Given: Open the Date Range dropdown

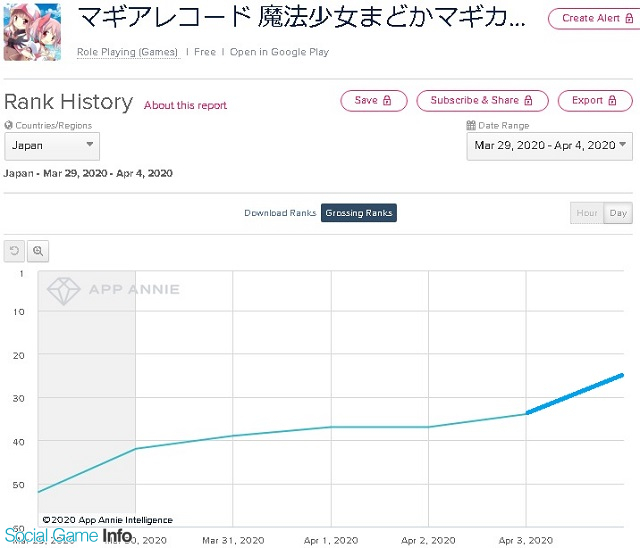Looking at the screenshot, I should tap(549, 146).
